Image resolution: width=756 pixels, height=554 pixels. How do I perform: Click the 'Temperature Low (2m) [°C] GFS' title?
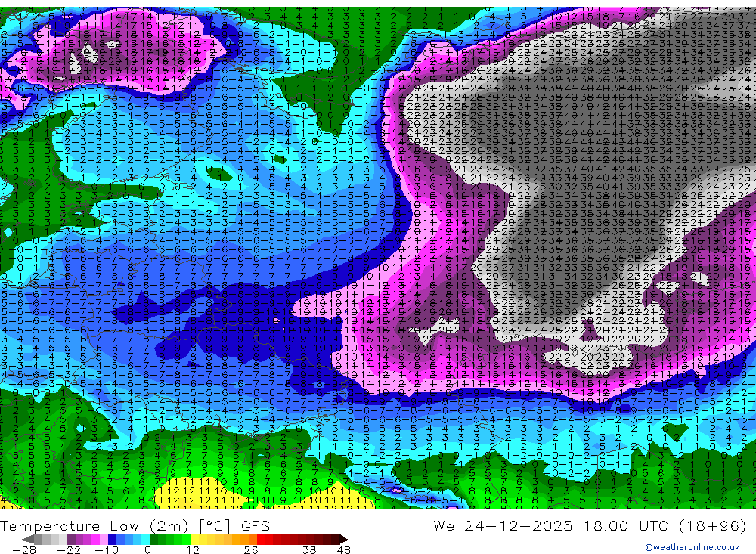click(135, 526)
